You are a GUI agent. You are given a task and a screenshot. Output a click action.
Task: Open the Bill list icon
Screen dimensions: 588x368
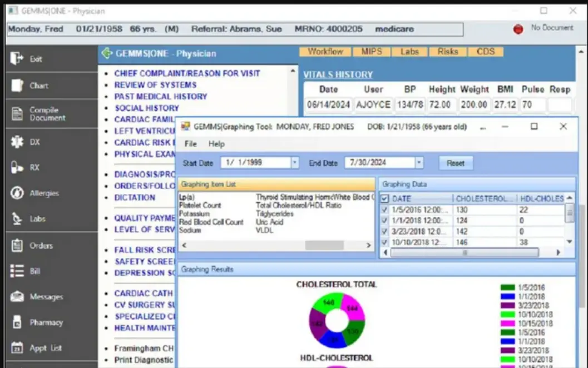pyautogui.click(x=17, y=271)
